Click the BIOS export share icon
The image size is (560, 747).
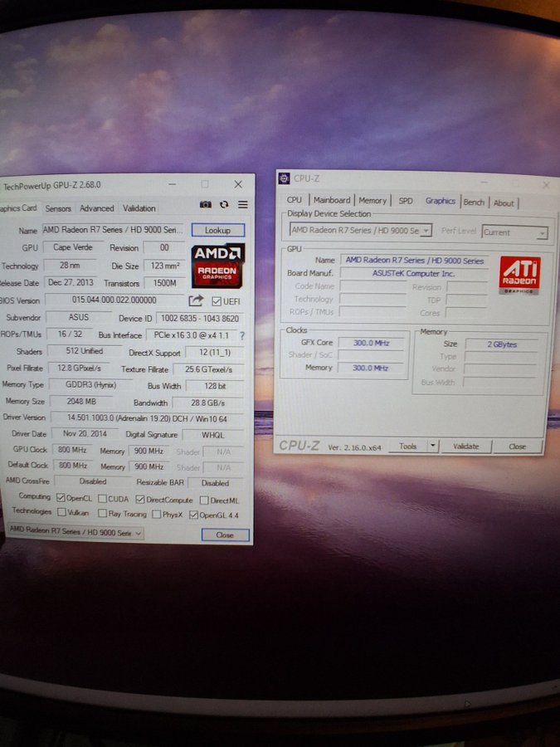coord(196,300)
